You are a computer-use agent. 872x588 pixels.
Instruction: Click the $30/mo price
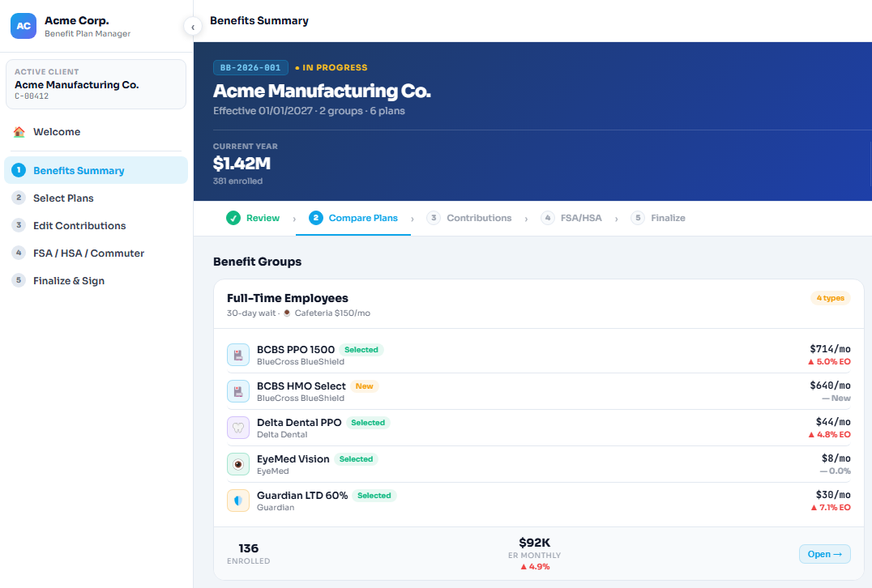(833, 495)
